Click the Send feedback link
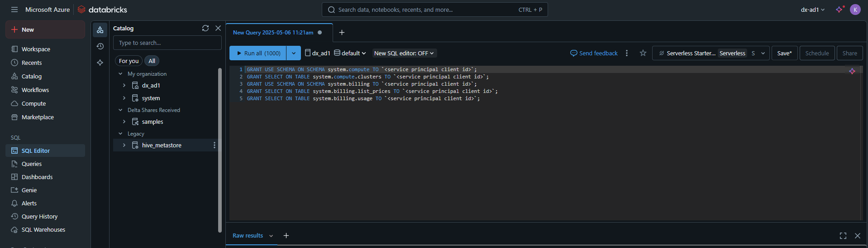The image size is (868, 248). 594,53
